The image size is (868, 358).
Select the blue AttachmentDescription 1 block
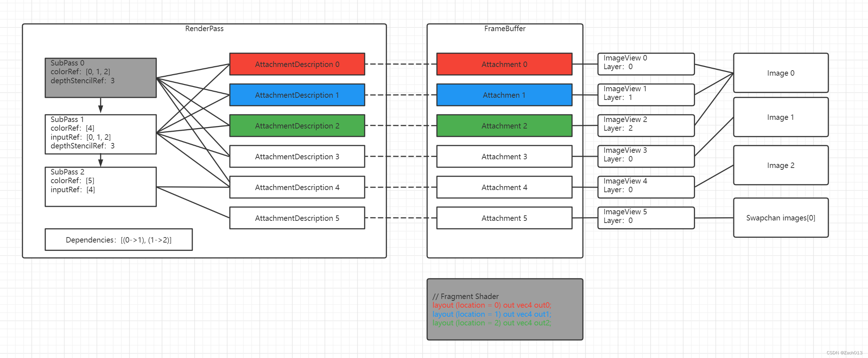pos(297,95)
